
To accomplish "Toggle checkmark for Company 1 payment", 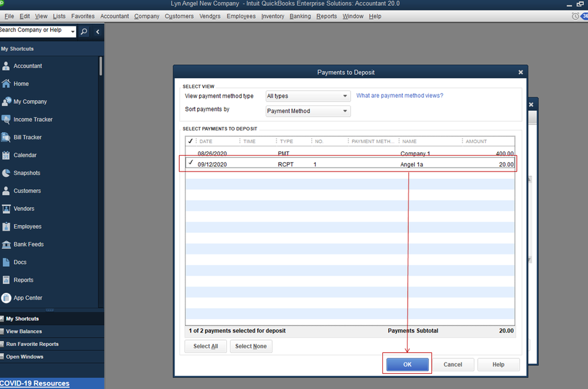I will (190, 153).
